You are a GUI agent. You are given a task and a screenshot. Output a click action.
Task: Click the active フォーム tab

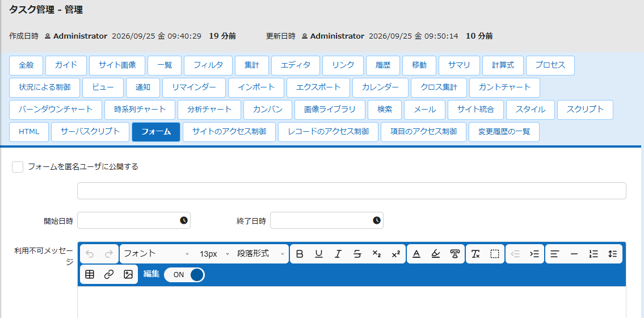(156, 132)
